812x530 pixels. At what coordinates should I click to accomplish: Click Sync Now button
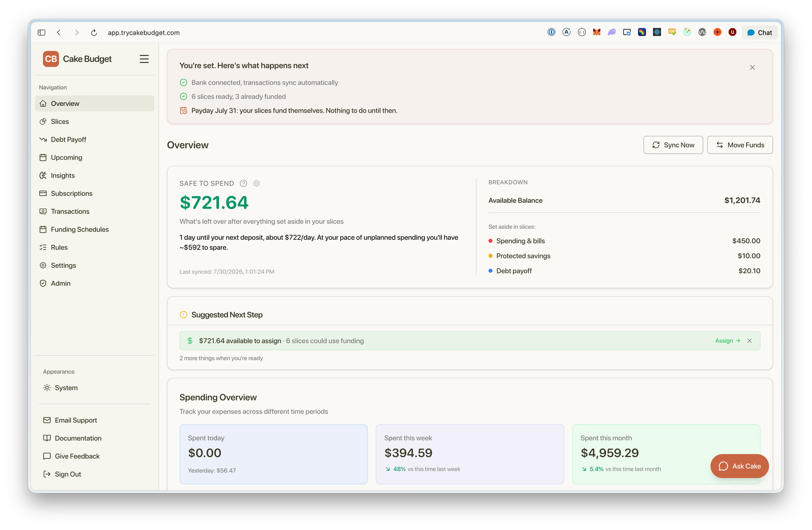click(x=673, y=145)
